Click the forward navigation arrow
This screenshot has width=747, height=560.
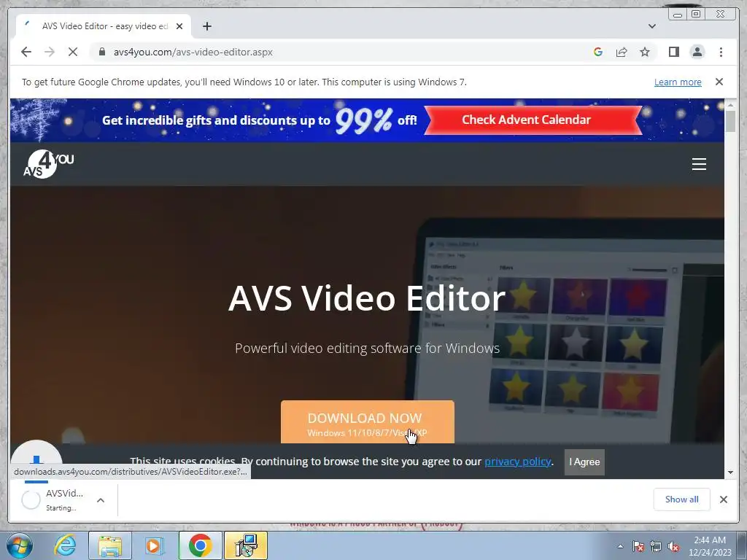tap(50, 52)
